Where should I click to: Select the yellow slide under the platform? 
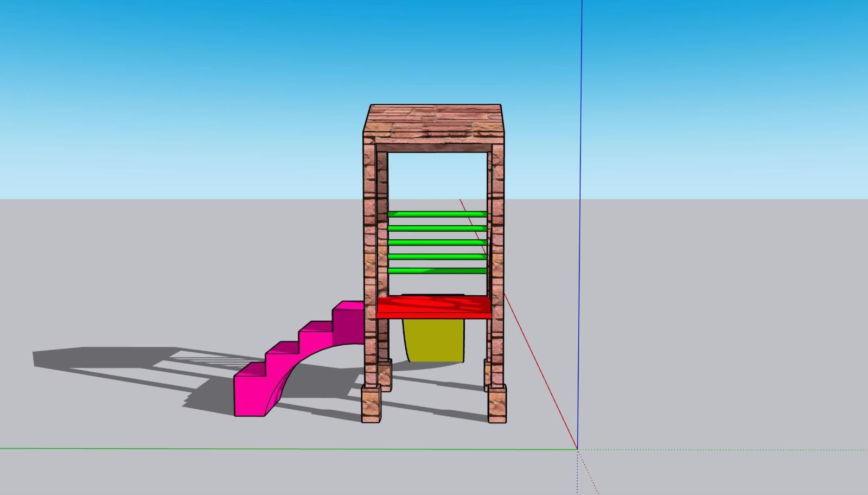click(434, 341)
